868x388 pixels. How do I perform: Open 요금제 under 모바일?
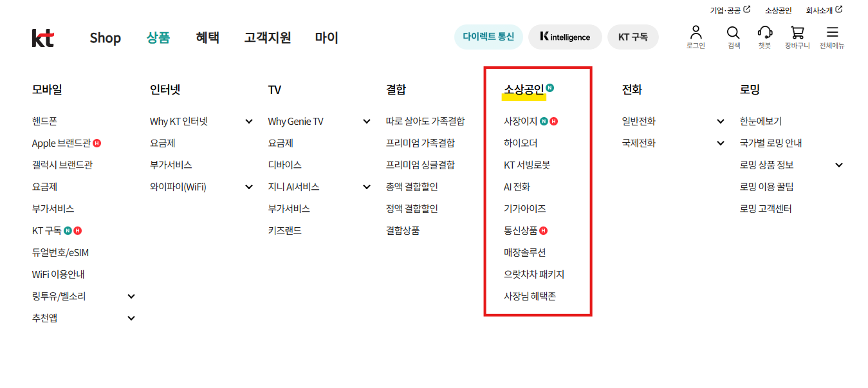pyautogui.click(x=44, y=187)
